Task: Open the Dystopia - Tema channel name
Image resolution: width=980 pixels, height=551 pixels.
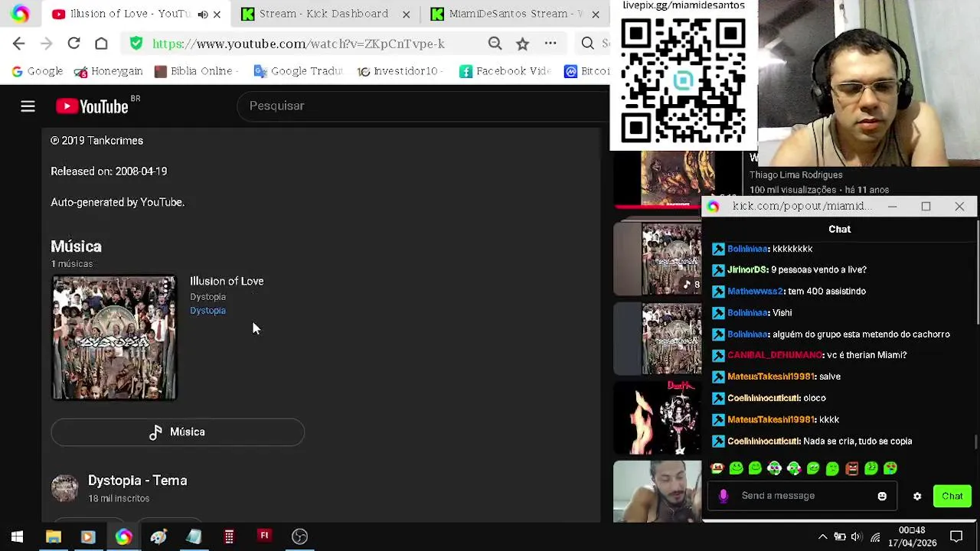Action: click(x=138, y=481)
